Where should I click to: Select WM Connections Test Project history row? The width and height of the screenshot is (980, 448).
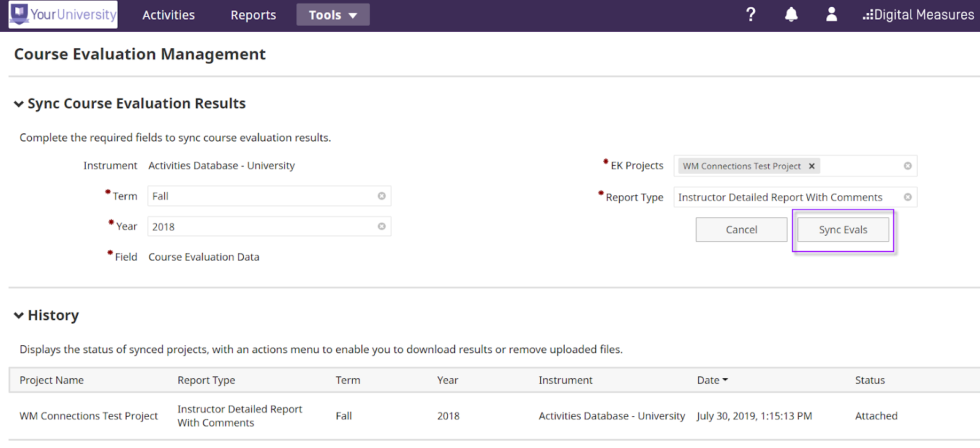pyautogui.click(x=494, y=416)
